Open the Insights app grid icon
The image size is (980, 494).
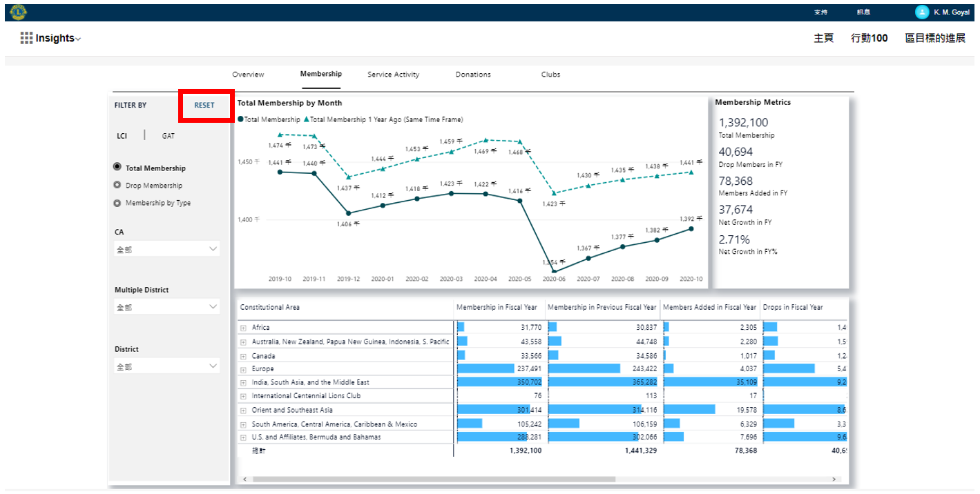(x=26, y=38)
